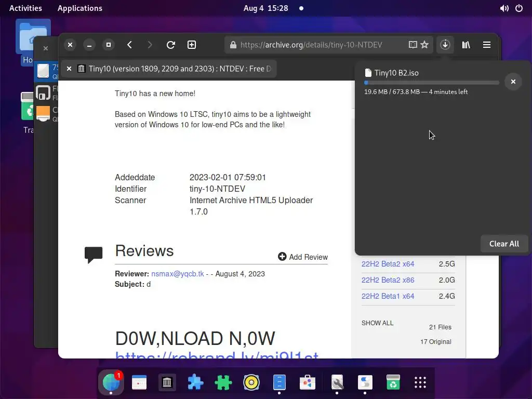
Task: Open the calendar app in dock
Action: tap(139, 382)
